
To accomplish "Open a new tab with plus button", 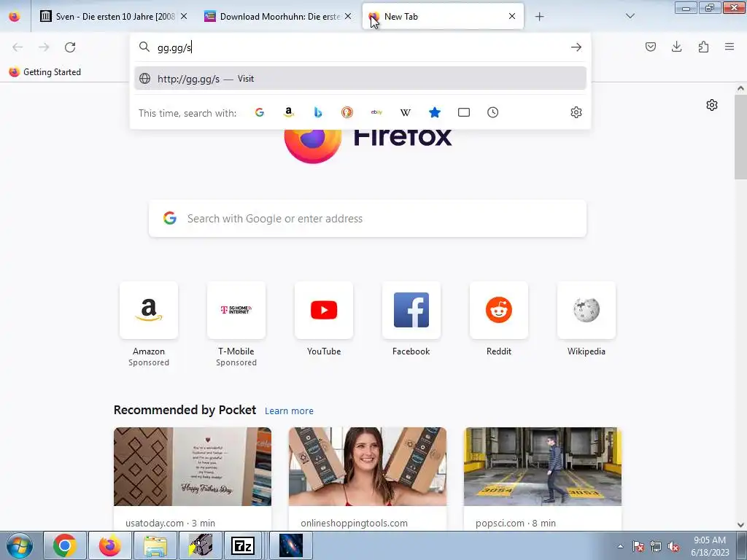I will click(539, 17).
